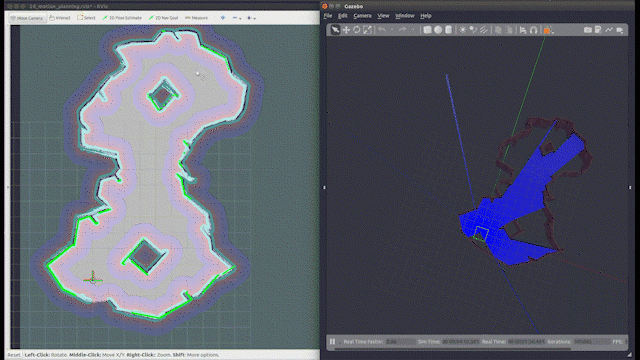Viewport: 640px width, 360px height.
Task: Select the Gazebo translate mode tool
Action: click(346, 30)
